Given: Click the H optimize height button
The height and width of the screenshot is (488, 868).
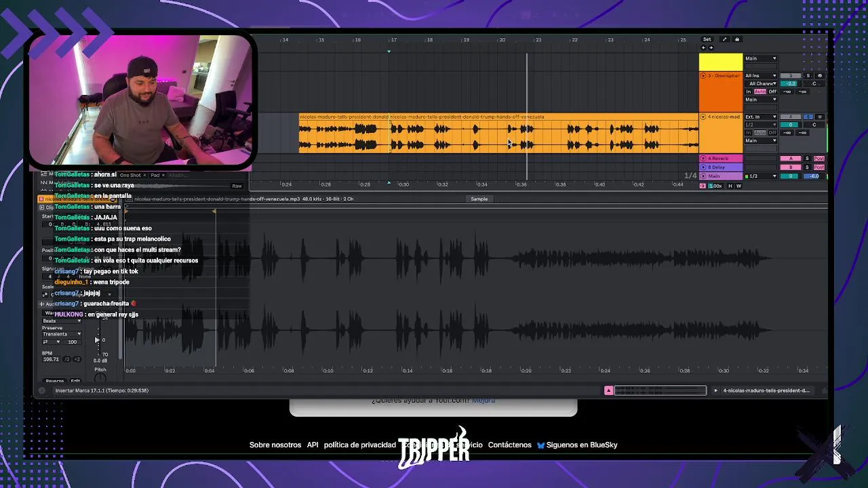Looking at the screenshot, I should 730,186.
